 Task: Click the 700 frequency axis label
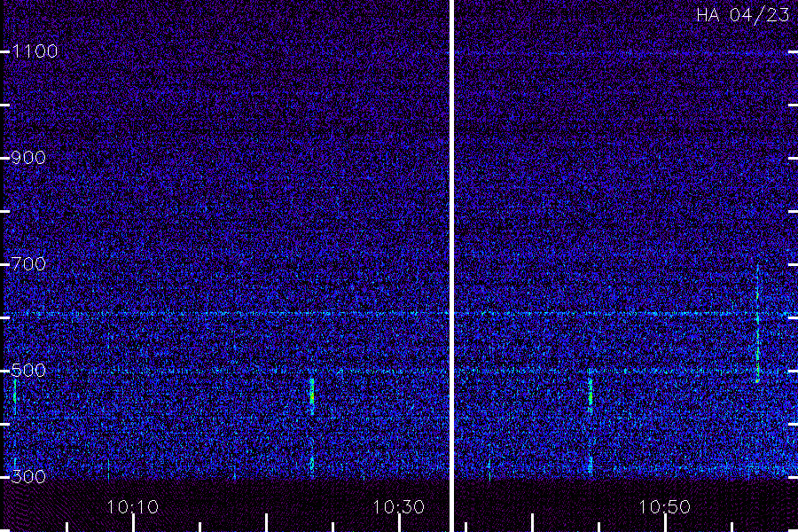point(28,263)
